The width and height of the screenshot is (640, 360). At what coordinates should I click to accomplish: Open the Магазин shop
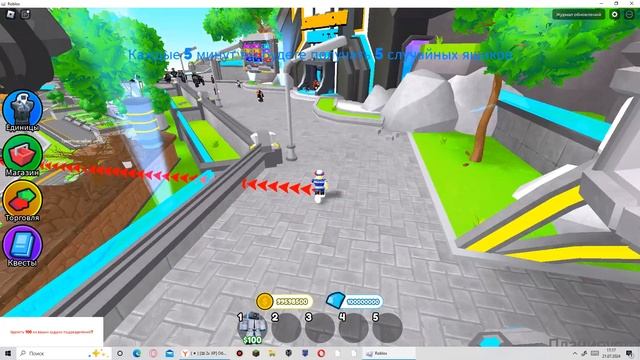(22, 156)
